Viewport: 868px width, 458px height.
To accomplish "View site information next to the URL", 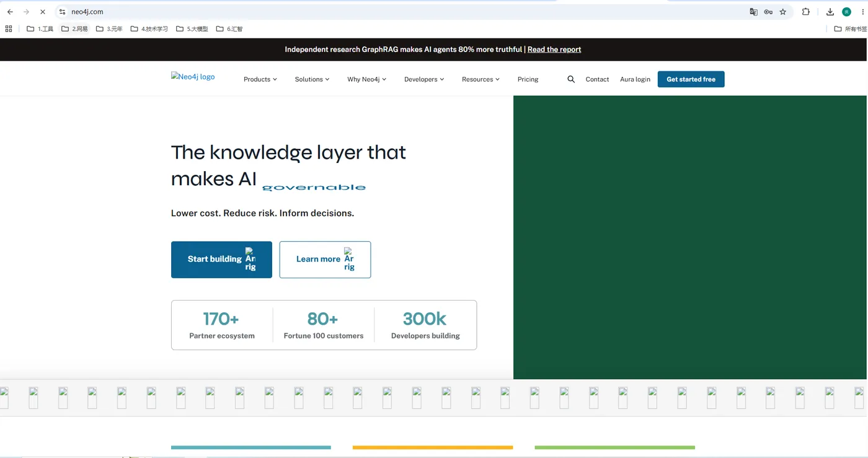I will 62,12.
